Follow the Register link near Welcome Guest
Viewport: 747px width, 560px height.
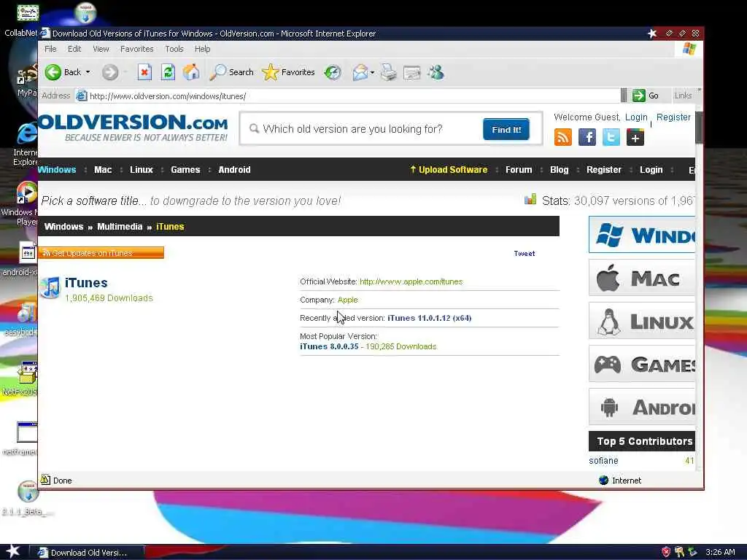673,117
